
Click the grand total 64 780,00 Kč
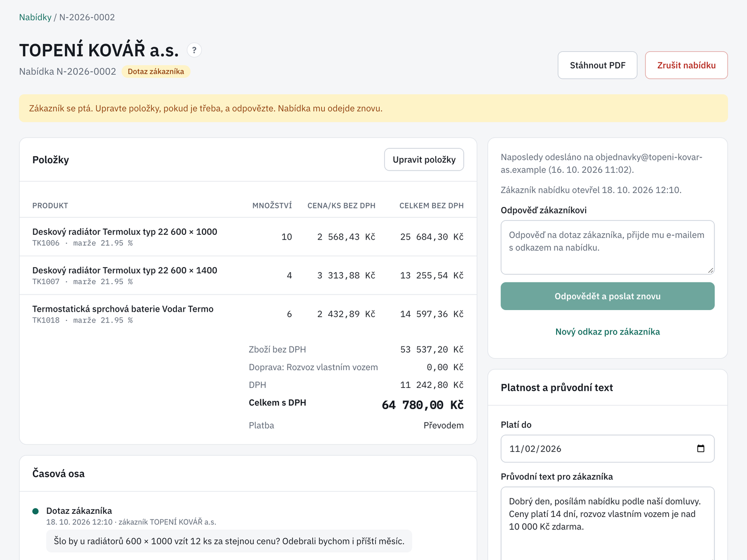click(x=422, y=405)
